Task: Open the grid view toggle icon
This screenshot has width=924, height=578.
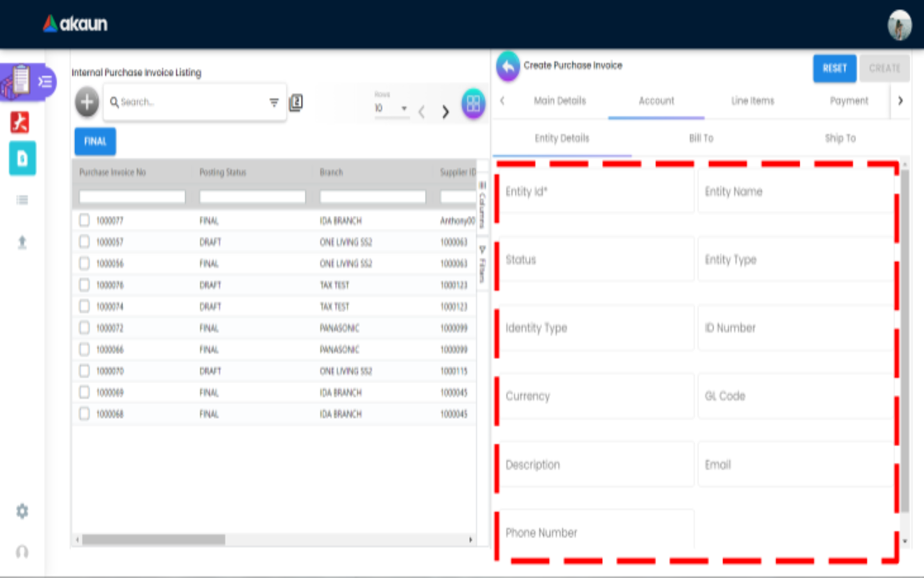Action: tap(473, 103)
